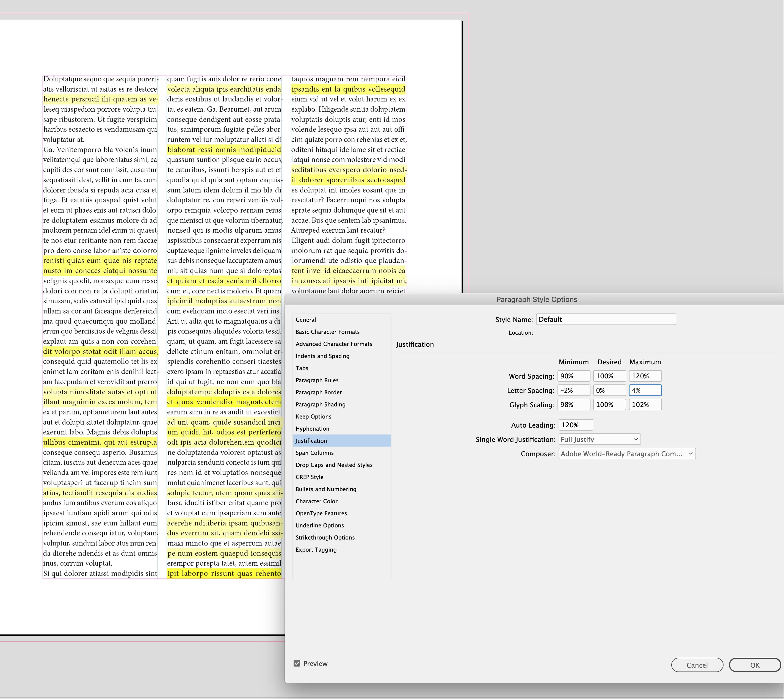Click the Auto Leading field
The height and width of the screenshot is (699, 784).
point(575,425)
